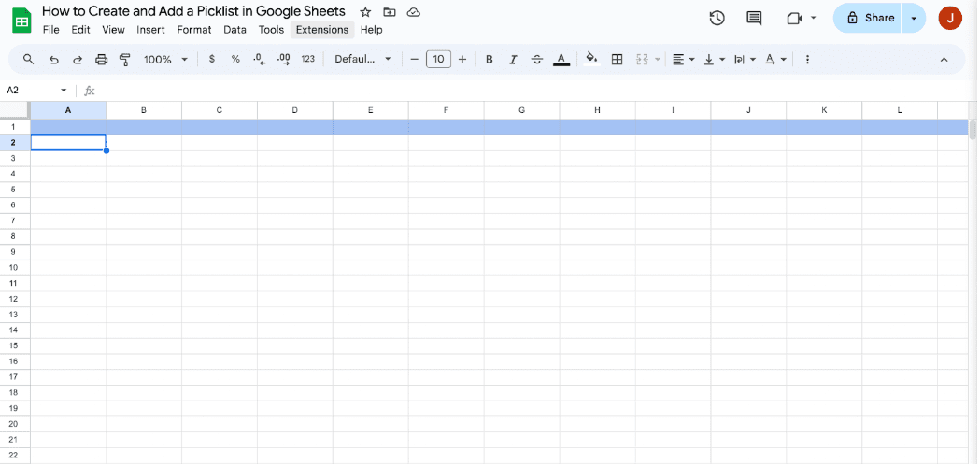This screenshot has height=464, width=980.
Task: Open Name box A2 dropdown arrow
Action: (x=64, y=91)
